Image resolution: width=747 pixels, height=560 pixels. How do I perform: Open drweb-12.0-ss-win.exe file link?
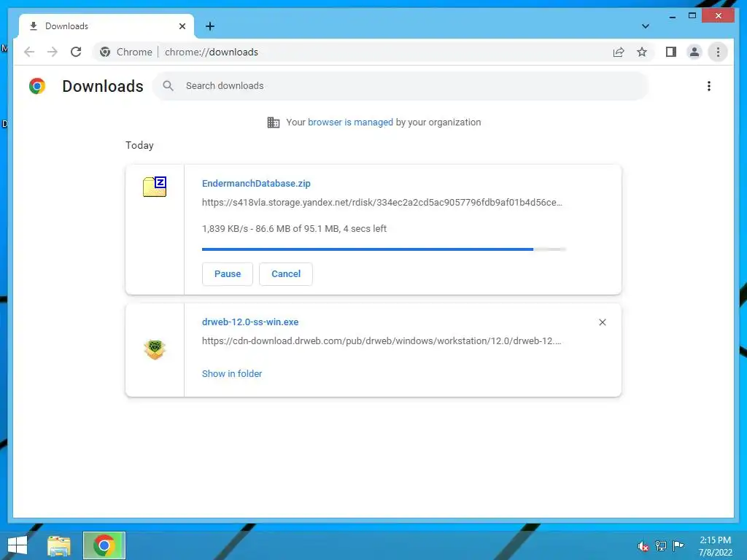[x=250, y=322]
